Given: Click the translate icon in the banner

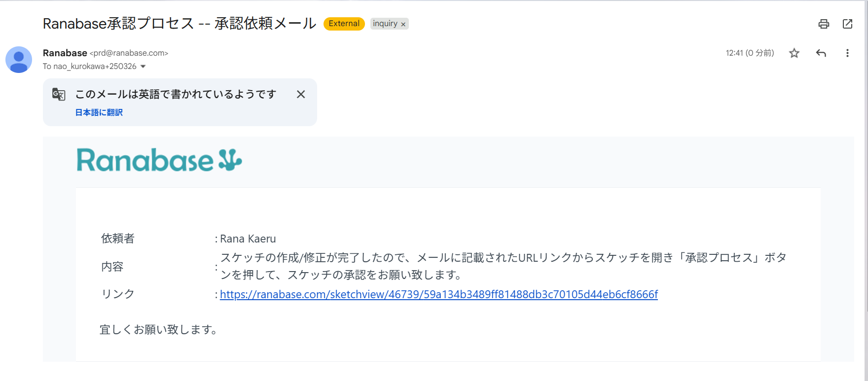Looking at the screenshot, I should pos(59,94).
